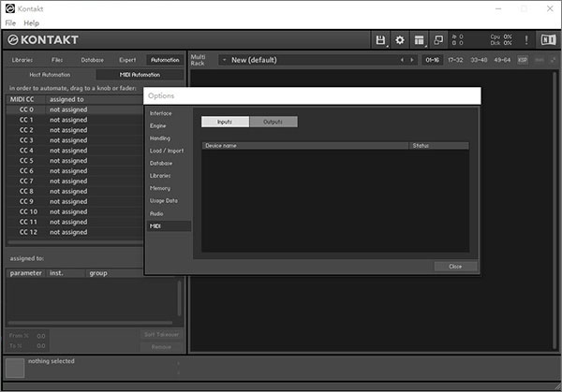This screenshot has width=562, height=392.
Task: Select Outputs tab in Options MIDI
Action: point(274,122)
